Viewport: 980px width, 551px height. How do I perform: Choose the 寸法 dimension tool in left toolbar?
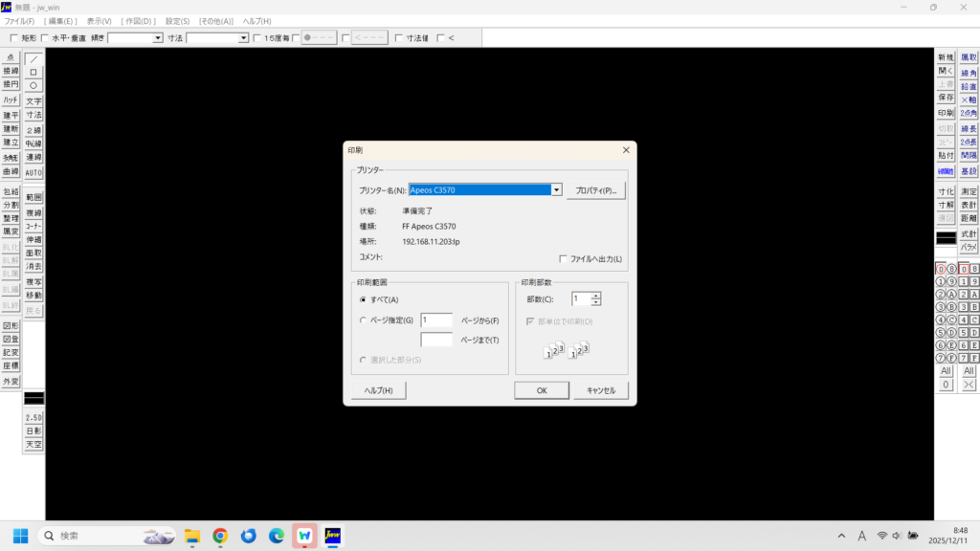(33, 115)
